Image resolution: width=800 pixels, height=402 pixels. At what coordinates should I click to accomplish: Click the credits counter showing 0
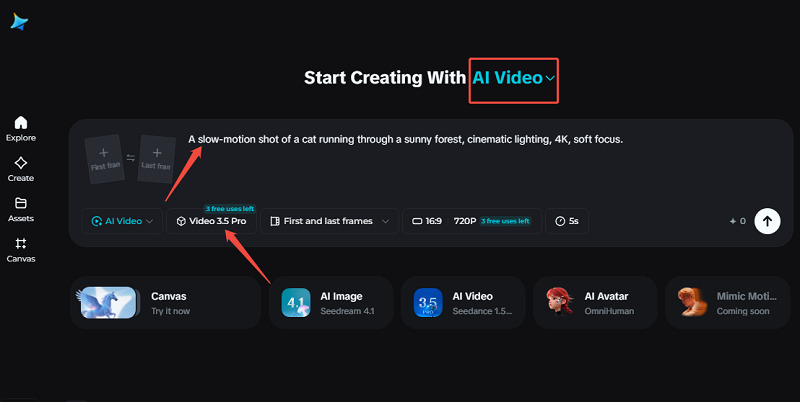[738, 221]
